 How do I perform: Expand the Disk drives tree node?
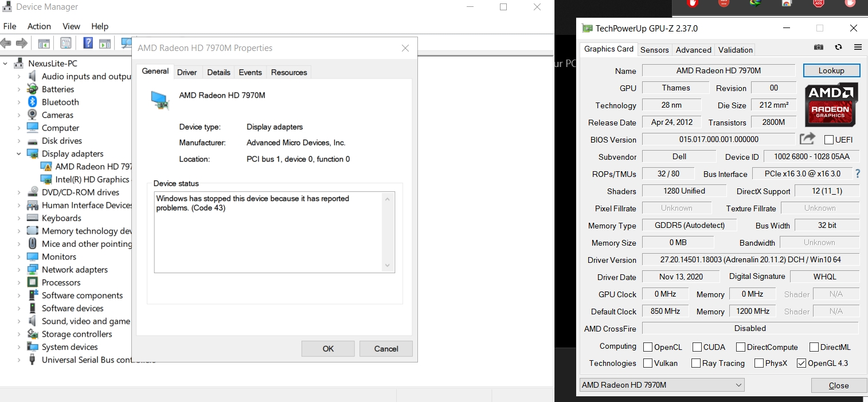pos(19,141)
